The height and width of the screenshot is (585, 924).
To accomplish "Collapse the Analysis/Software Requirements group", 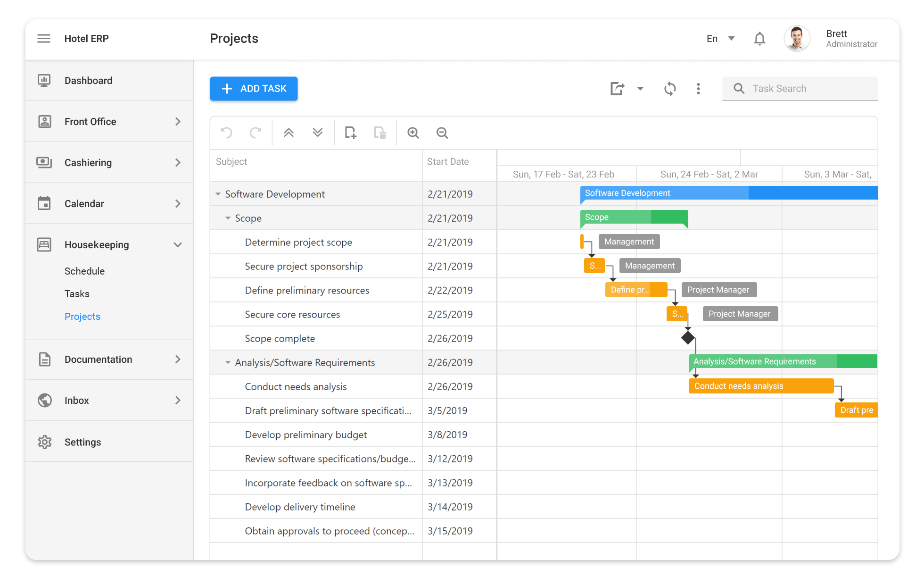I will (228, 362).
